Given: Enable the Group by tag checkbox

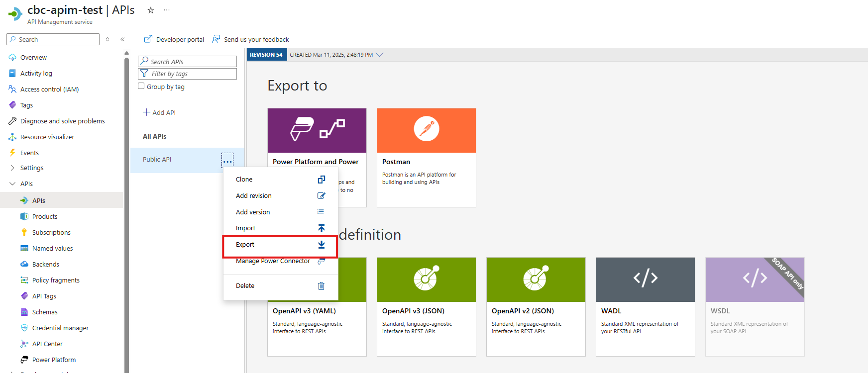Looking at the screenshot, I should pos(141,86).
